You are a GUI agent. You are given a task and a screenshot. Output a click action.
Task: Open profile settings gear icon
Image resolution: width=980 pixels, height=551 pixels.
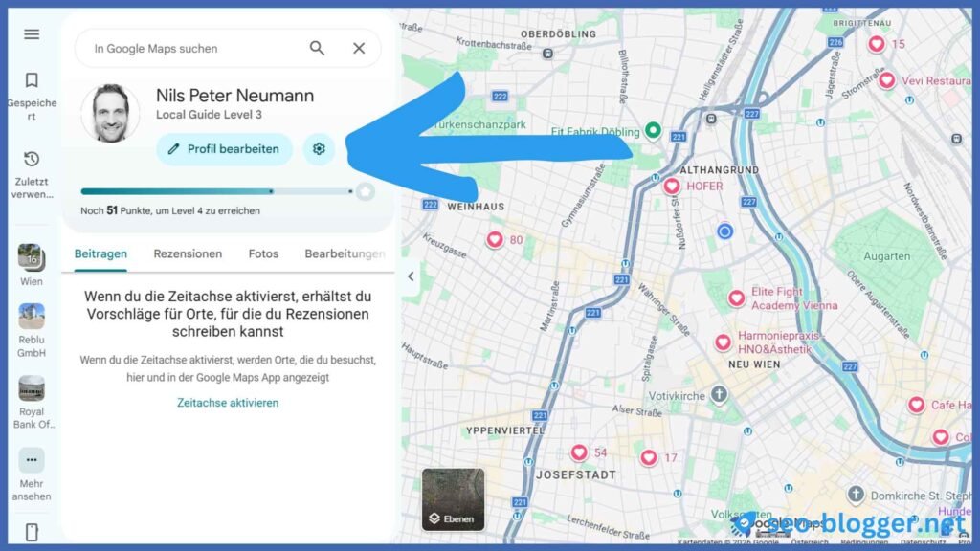[319, 148]
